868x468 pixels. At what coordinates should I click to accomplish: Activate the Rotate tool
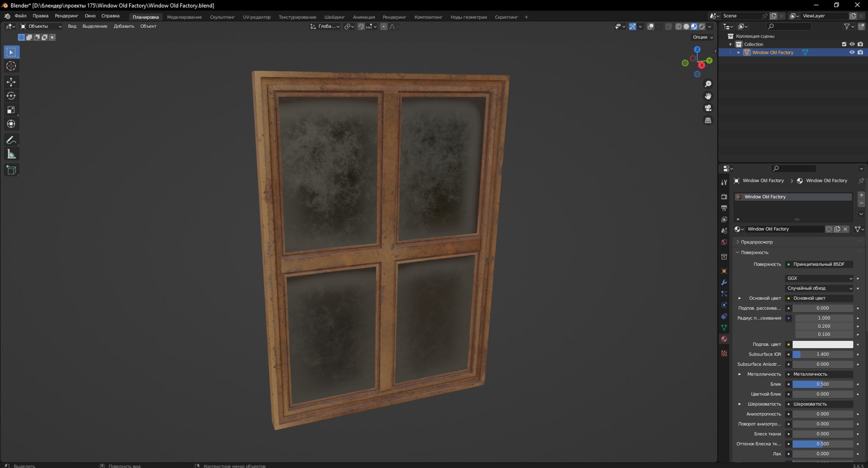point(11,96)
